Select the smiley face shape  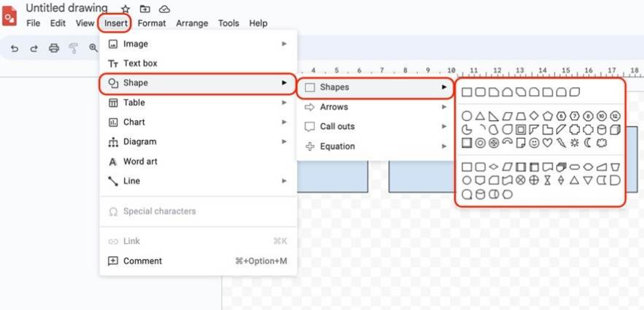[x=534, y=143]
